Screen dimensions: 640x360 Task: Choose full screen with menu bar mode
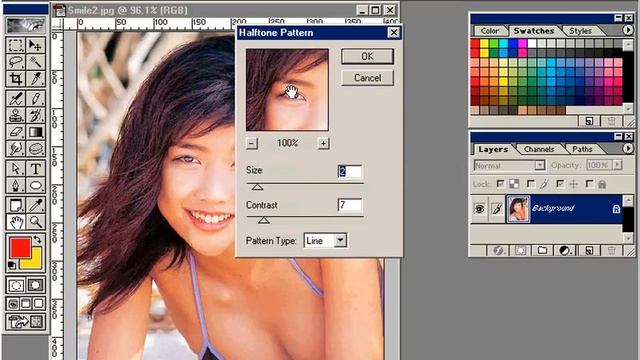pyautogui.click(x=26, y=303)
